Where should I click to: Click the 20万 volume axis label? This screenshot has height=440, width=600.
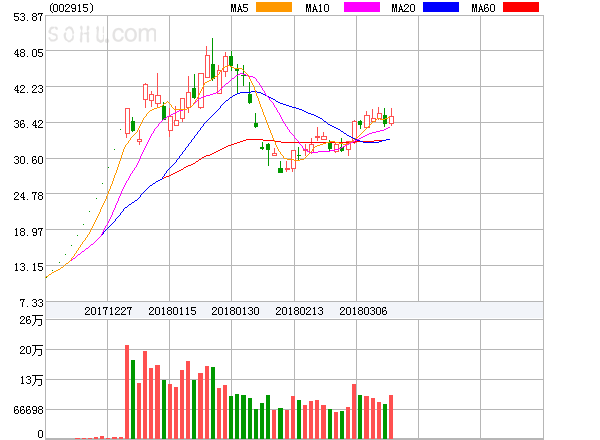(x=31, y=350)
